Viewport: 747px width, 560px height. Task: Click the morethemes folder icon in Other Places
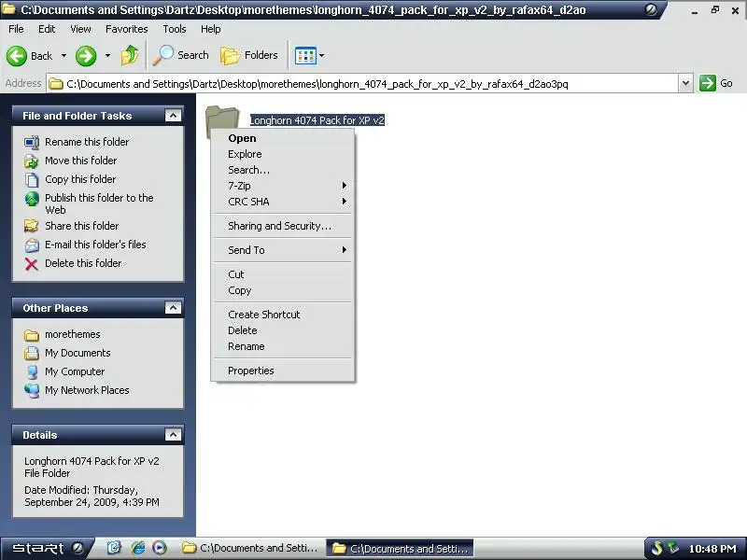point(32,335)
